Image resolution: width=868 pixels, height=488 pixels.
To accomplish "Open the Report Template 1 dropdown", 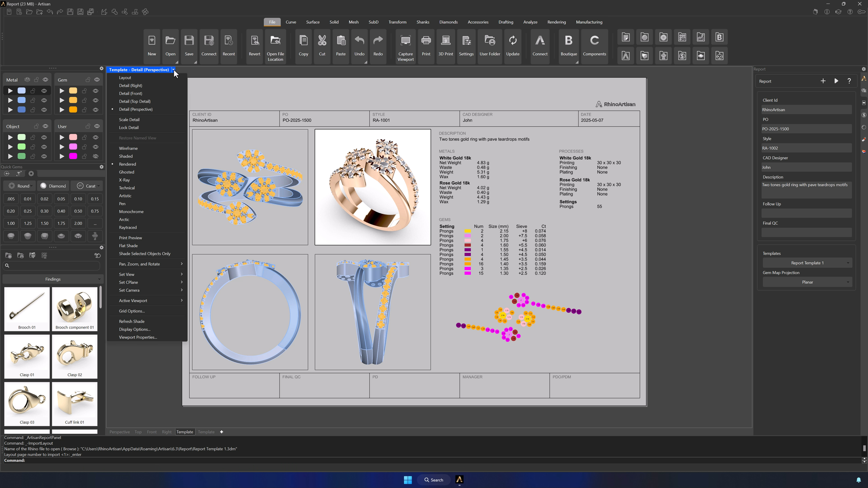I will click(x=807, y=263).
